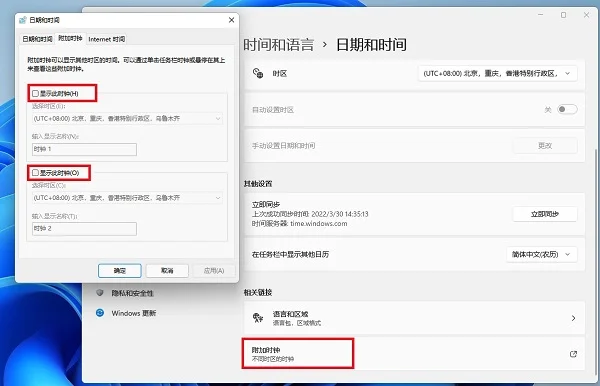The height and width of the screenshot is (386, 600).
Task: Expand the first clock's time zone dropdown
Action: coord(127,119)
